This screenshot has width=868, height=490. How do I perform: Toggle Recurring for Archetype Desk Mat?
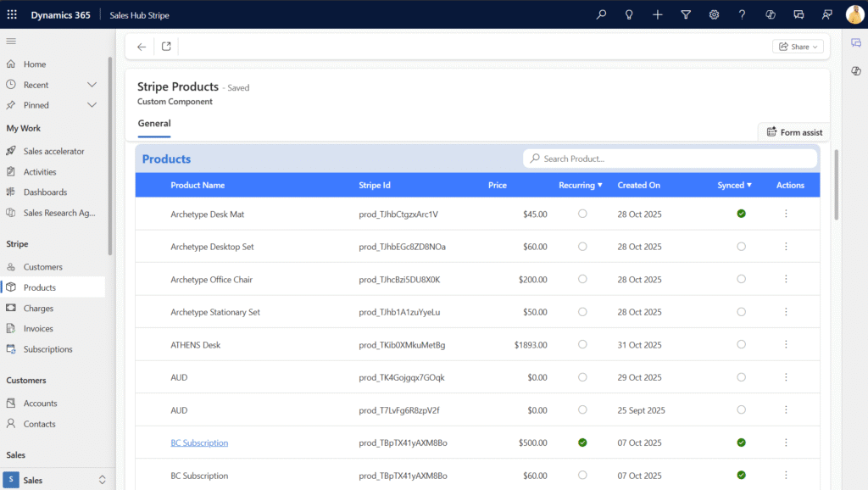click(x=582, y=214)
